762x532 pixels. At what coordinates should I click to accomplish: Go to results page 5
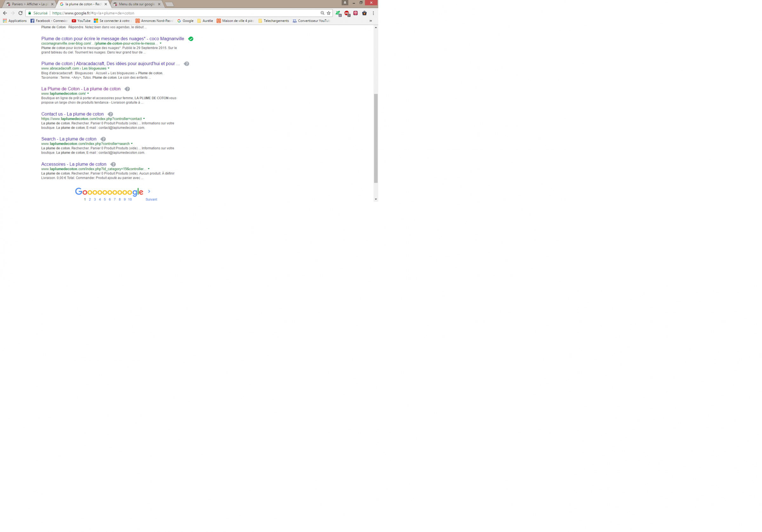coord(104,200)
